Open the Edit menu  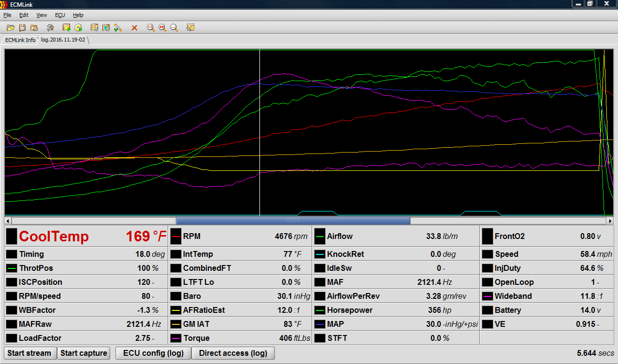(24, 15)
